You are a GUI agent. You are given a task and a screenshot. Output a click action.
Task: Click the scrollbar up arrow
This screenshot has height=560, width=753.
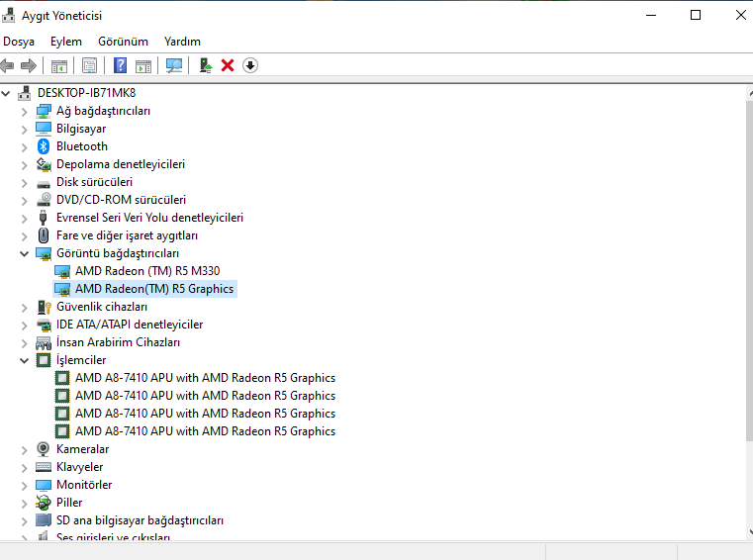pos(750,93)
